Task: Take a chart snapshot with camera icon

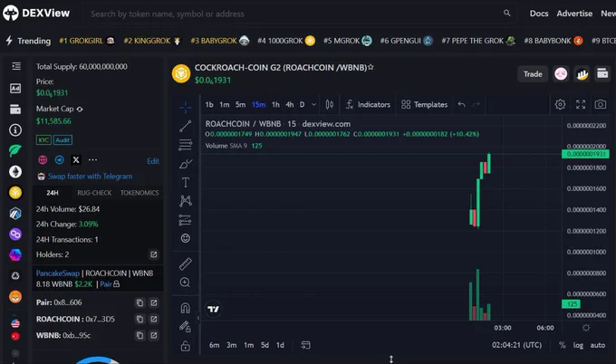Action: point(601,104)
